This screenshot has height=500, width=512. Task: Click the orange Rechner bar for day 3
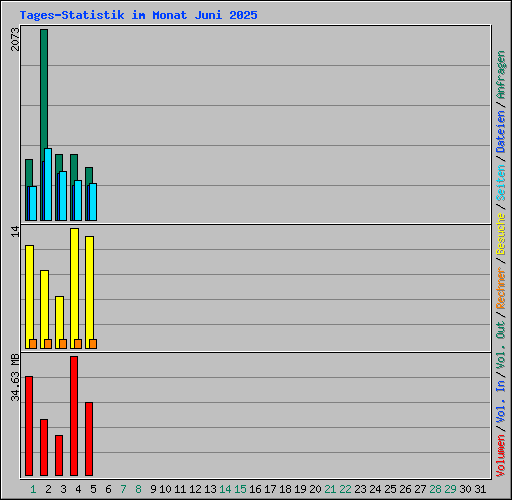pyautogui.click(x=63, y=344)
